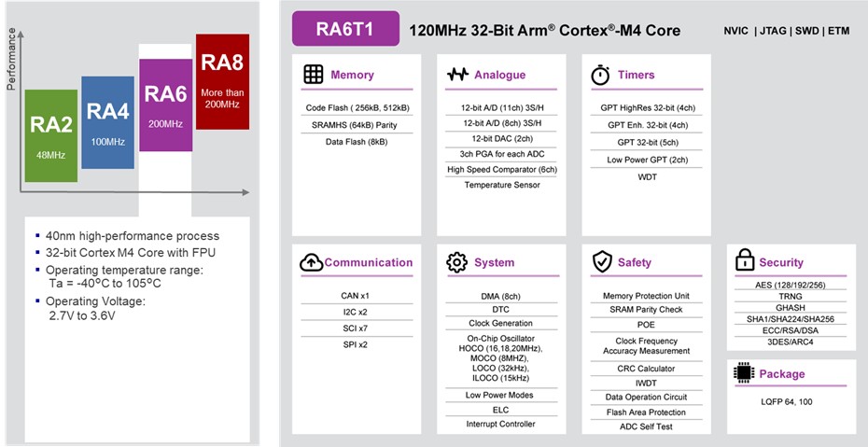The height and width of the screenshot is (447, 868).
Task: Click CRC Calculator row
Action: click(647, 369)
